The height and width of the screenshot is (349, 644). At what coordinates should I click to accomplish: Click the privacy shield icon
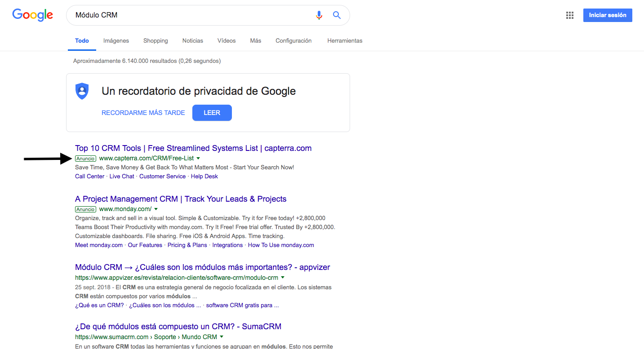tap(82, 91)
